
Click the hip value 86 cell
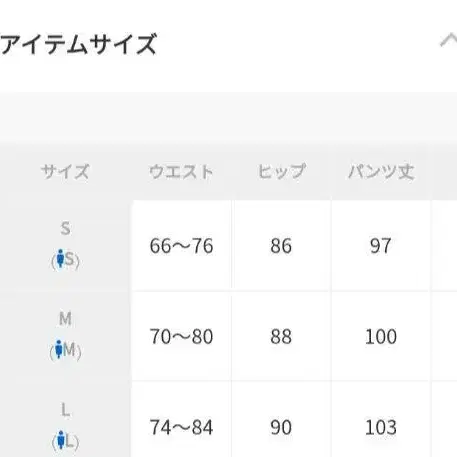pyautogui.click(x=281, y=246)
